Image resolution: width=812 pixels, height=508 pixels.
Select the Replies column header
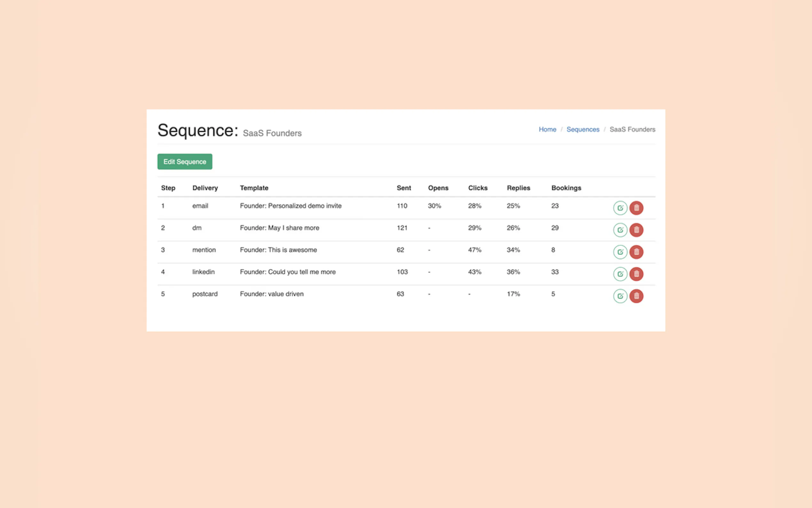tap(518, 188)
